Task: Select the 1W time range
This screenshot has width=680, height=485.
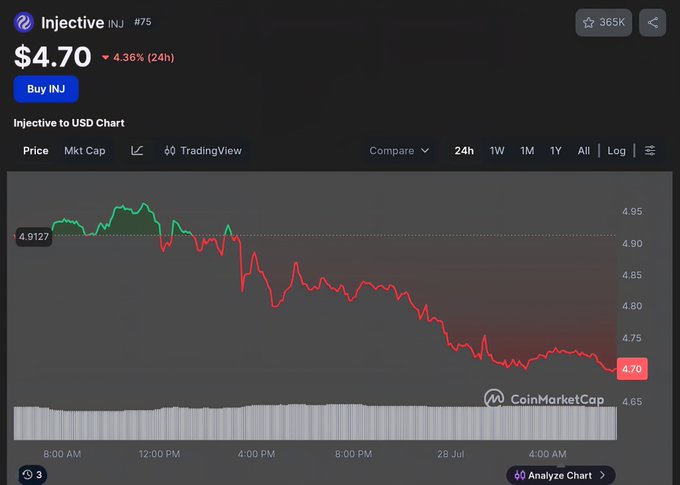Action: coord(497,151)
